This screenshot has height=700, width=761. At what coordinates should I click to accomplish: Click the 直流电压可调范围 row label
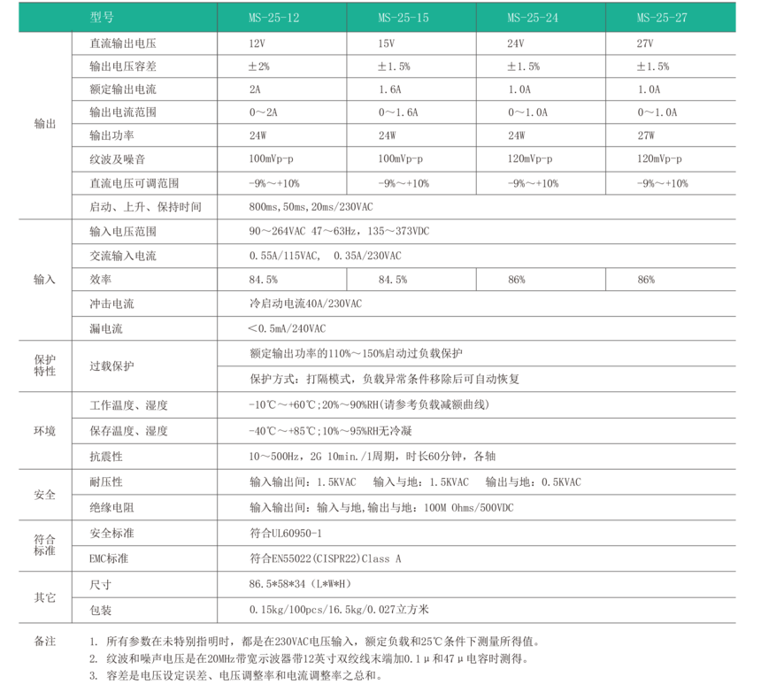pos(135,183)
